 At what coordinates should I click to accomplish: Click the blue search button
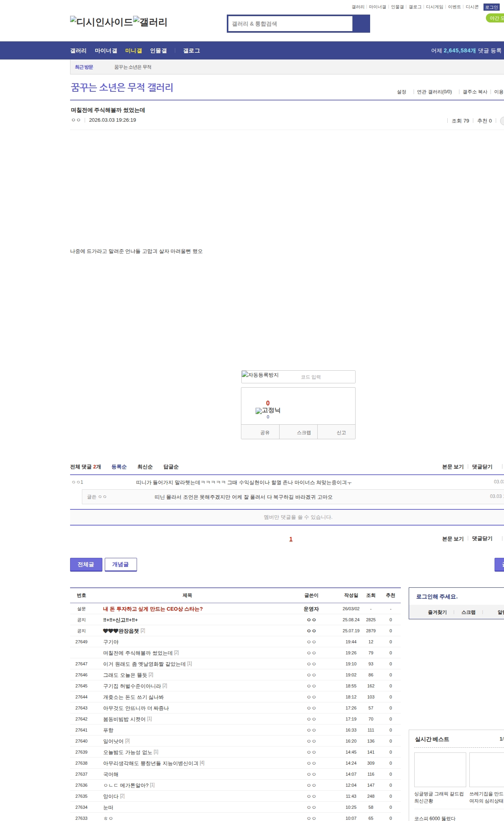coord(361,24)
